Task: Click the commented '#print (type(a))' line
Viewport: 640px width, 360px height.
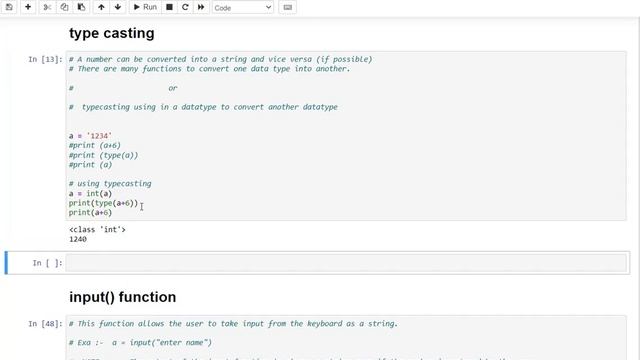Action: click(x=103, y=155)
